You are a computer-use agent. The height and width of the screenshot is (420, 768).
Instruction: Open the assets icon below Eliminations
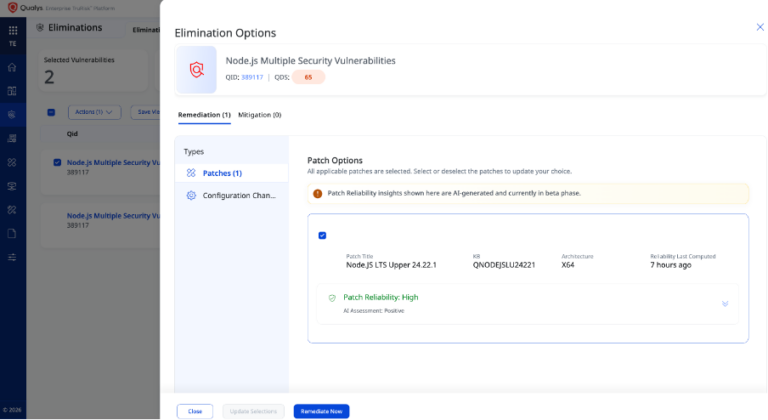pyautogui.click(x=12, y=139)
